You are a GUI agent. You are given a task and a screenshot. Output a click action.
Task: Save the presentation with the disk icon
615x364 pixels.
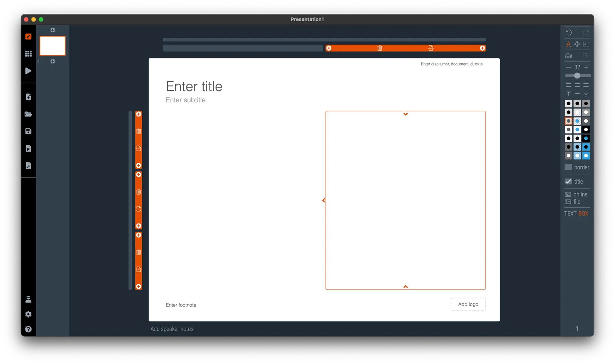pyautogui.click(x=28, y=131)
